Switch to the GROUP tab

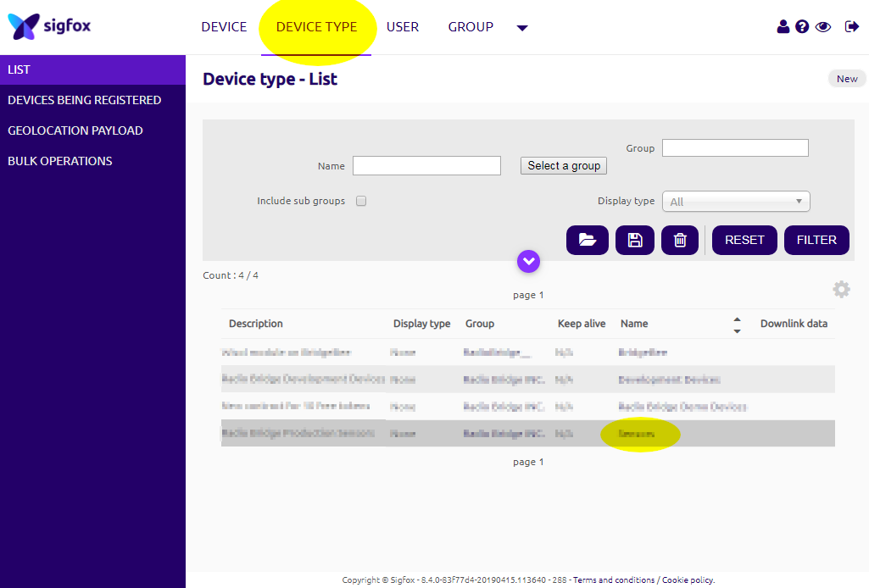click(471, 26)
